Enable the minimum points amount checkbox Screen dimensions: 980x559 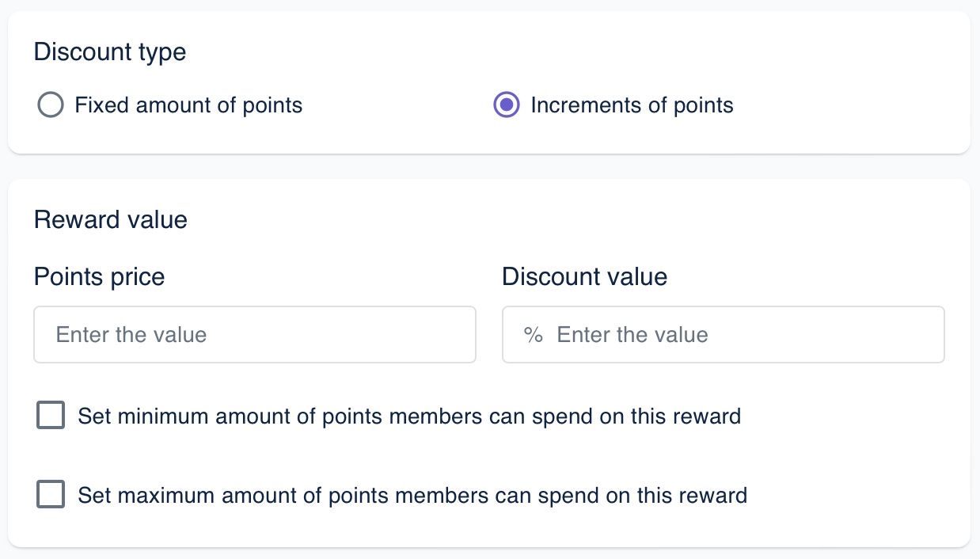coord(51,416)
